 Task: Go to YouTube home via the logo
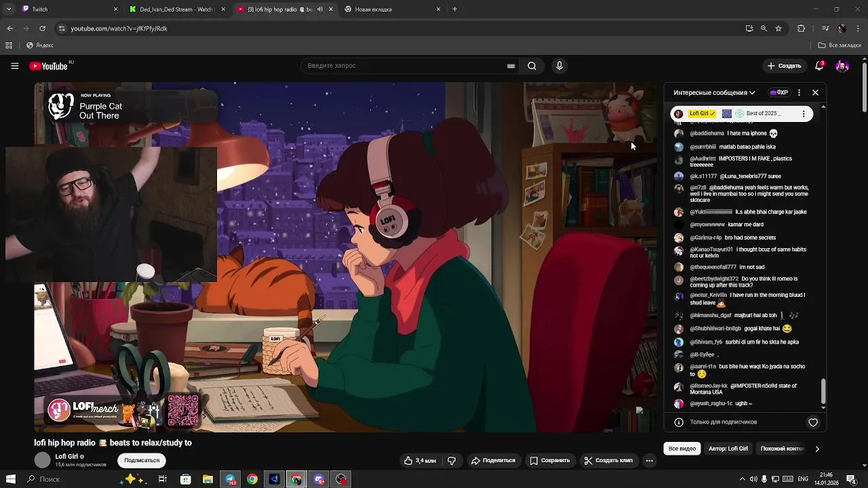(48, 66)
